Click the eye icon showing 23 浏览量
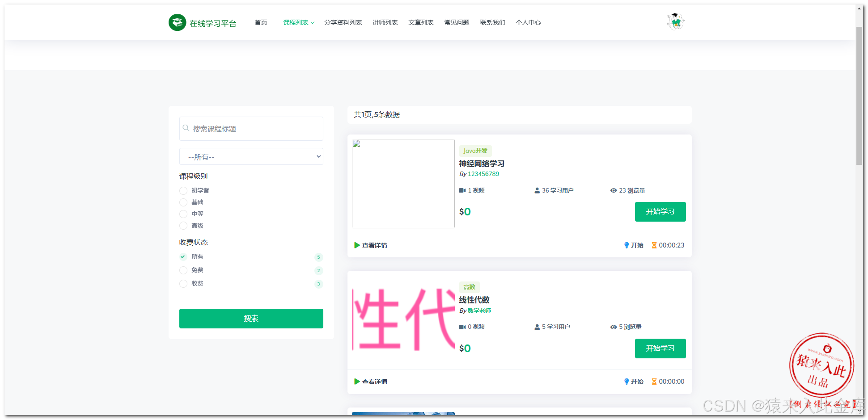 click(614, 190)
